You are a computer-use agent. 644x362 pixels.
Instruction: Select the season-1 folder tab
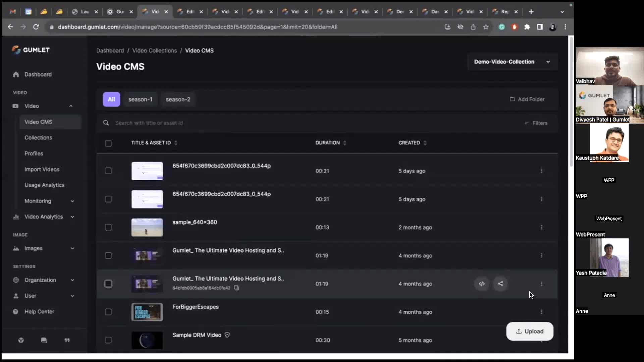(140, 99)
